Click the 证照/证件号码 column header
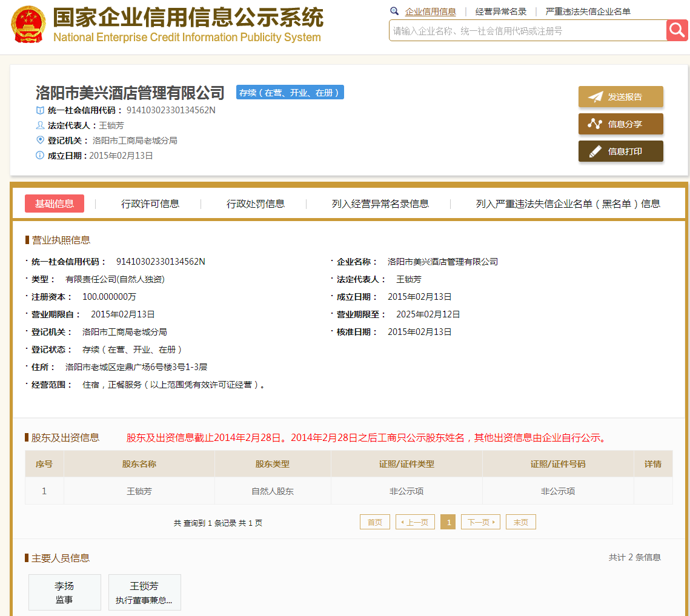 click(558, 464)
